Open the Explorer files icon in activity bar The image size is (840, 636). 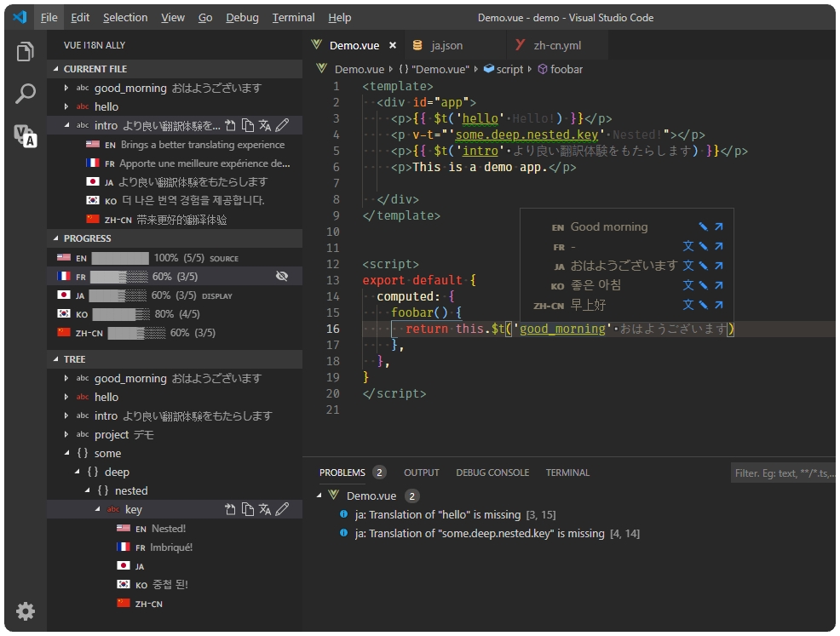[x=26, y=52]
